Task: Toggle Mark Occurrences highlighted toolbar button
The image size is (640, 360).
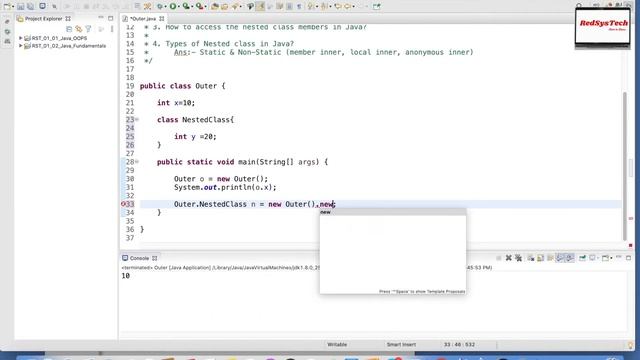Action: [x=260, y=7]
